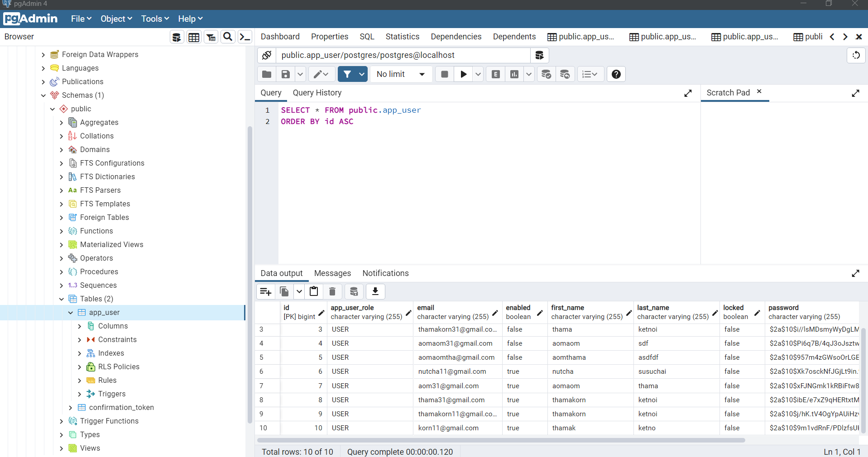The height and width of the screenshot is (457, 868).
Task: Open file using the folder icon
Action: click(x=267, y=74)
